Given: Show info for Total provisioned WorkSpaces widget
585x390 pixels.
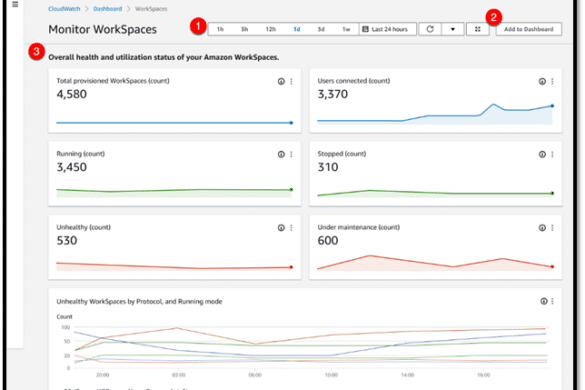Looking at the screenshot, I should (281, 81).
